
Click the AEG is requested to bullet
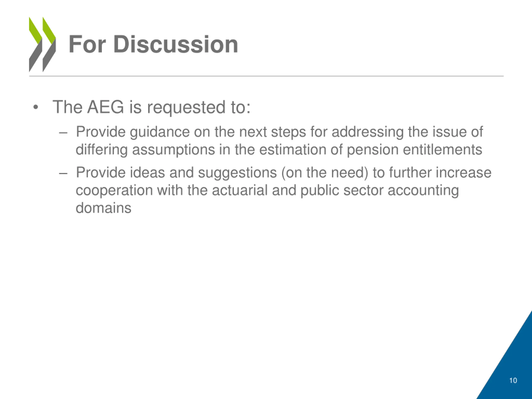point(151,107)
